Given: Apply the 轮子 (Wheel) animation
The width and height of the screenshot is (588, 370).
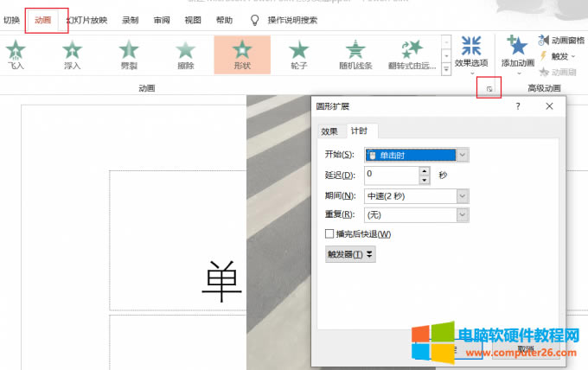Looking at the screenshot, I should (298, 54).
